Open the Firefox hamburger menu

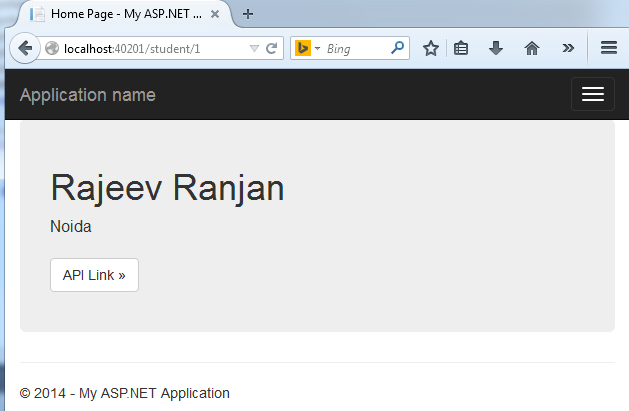609,48
